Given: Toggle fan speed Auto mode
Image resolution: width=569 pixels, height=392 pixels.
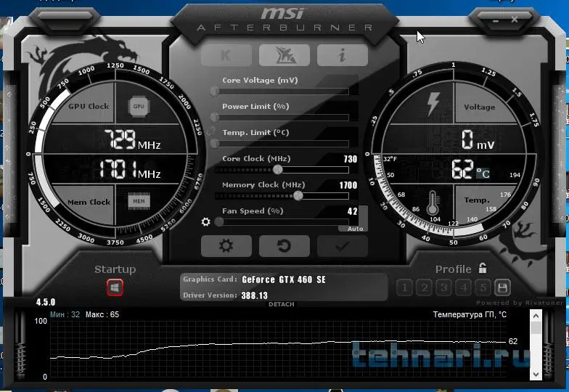Looking at the screenshot, I should (355, 229).
